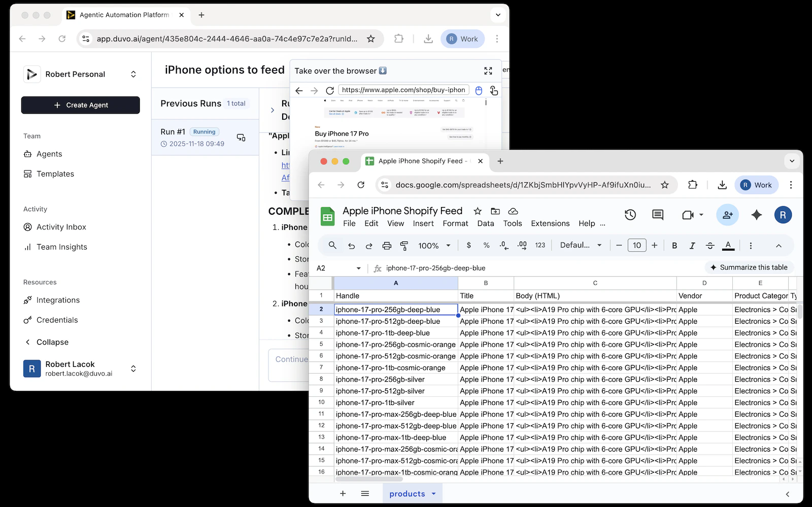812x507 pixels.
Task: Open the Gemini sparkle icon in Sheets
Action: coord(757,215)
